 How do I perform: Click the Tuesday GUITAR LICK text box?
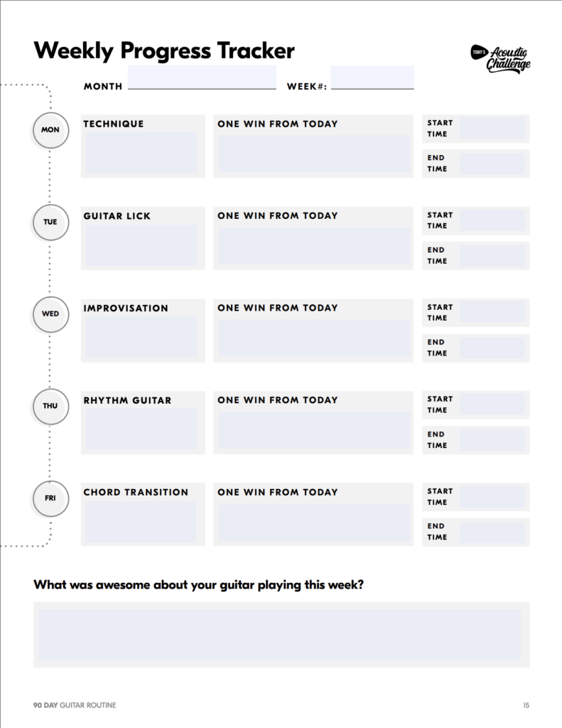tap(141, 245)
